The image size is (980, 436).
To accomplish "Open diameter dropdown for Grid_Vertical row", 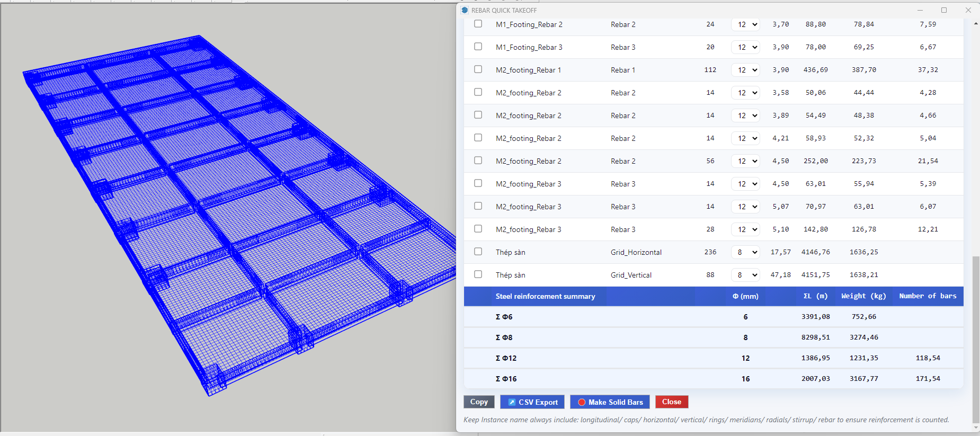I will click(746, 275).
